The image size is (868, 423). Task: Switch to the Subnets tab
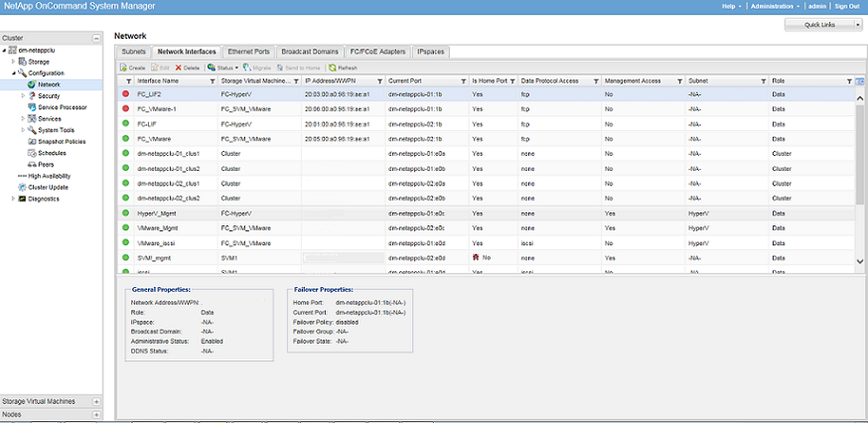point(133,52)
